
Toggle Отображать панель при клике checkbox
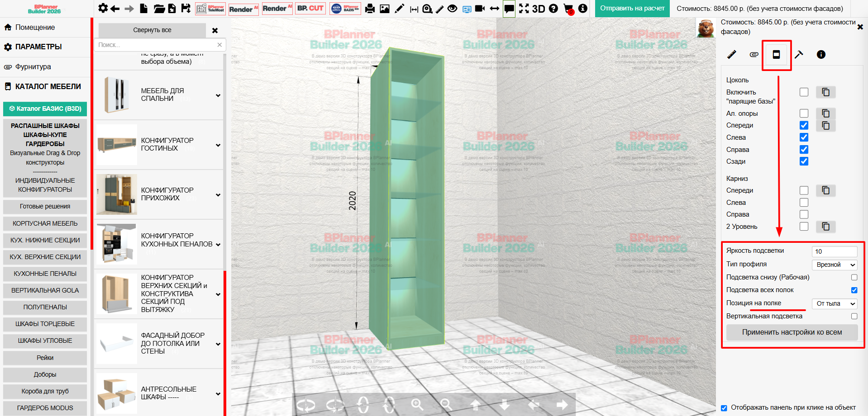tap(724, 408)
